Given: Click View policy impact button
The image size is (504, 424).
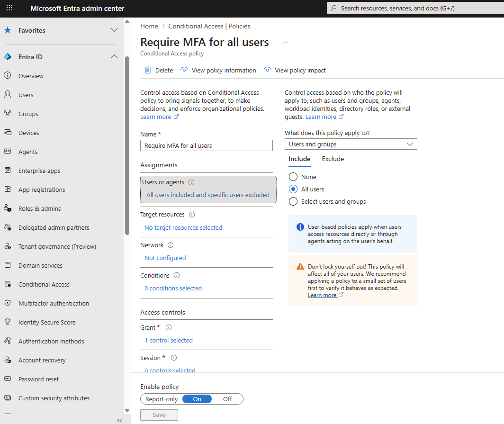Looking at the screenshot, I should pos(295,70).
